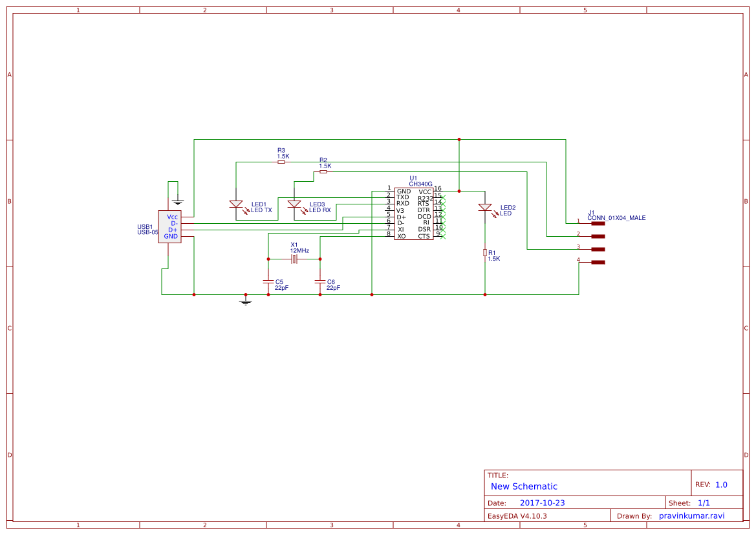Select the "1.5K" value under R3
Screen dimensions: 756x535
point(283,157)
